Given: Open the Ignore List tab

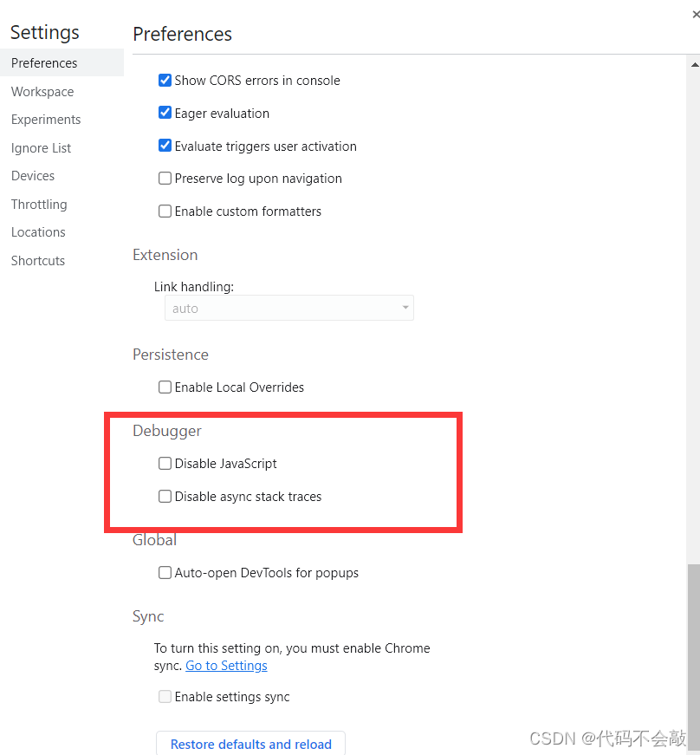Looking at the screenshot, I should (41, 148).
